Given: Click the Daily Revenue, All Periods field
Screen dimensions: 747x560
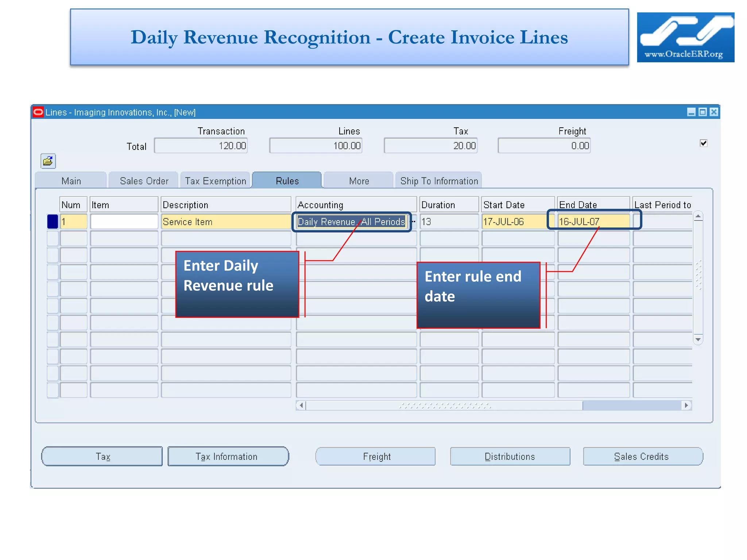Looking at the screenshot, I should [352, 222].
